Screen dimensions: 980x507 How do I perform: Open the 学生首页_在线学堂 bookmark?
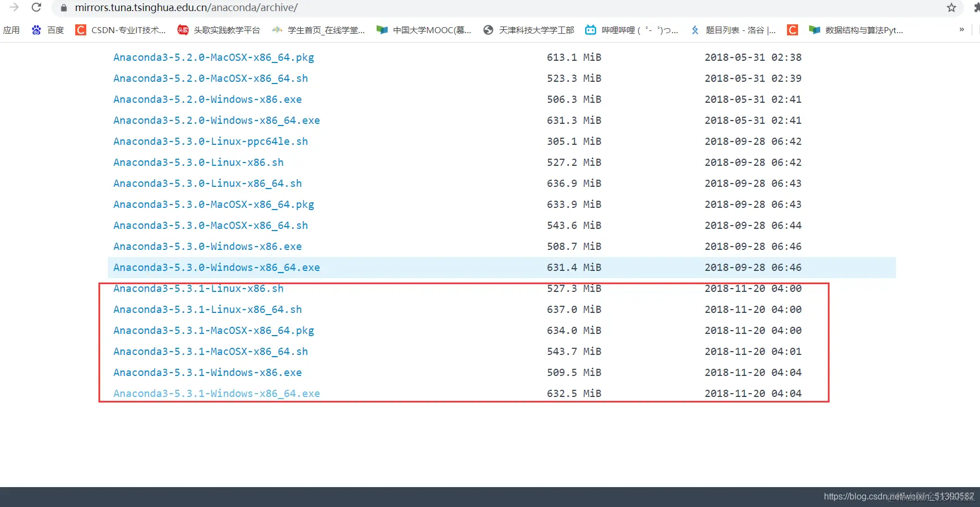[x=319, y=30]
